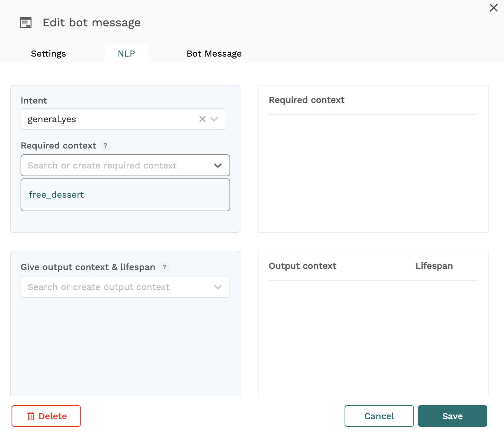Click the Give output context & lifespan label
This screenshot has height=434, width=504.
88,267
